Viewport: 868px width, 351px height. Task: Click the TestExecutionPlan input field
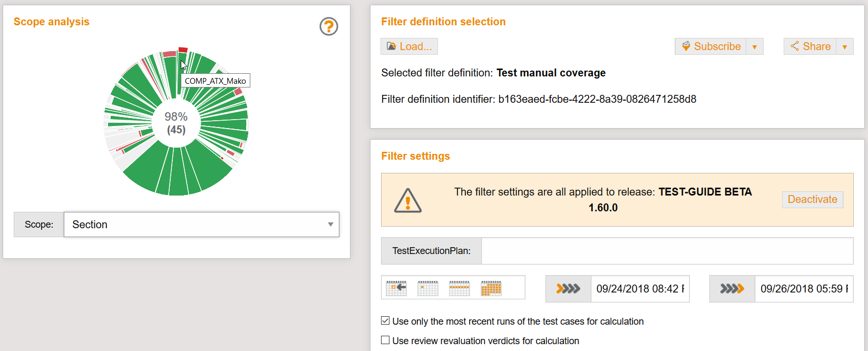coord(667,251)
